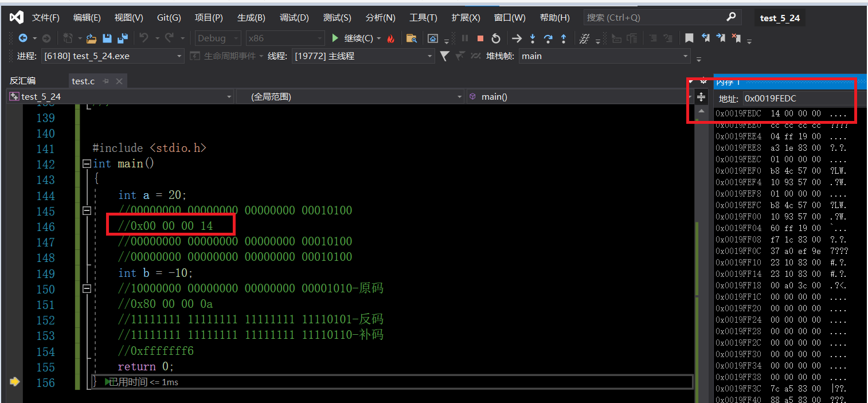868x403 pixels.
Task: Open the 调试(D) menu
Action: 294,18
